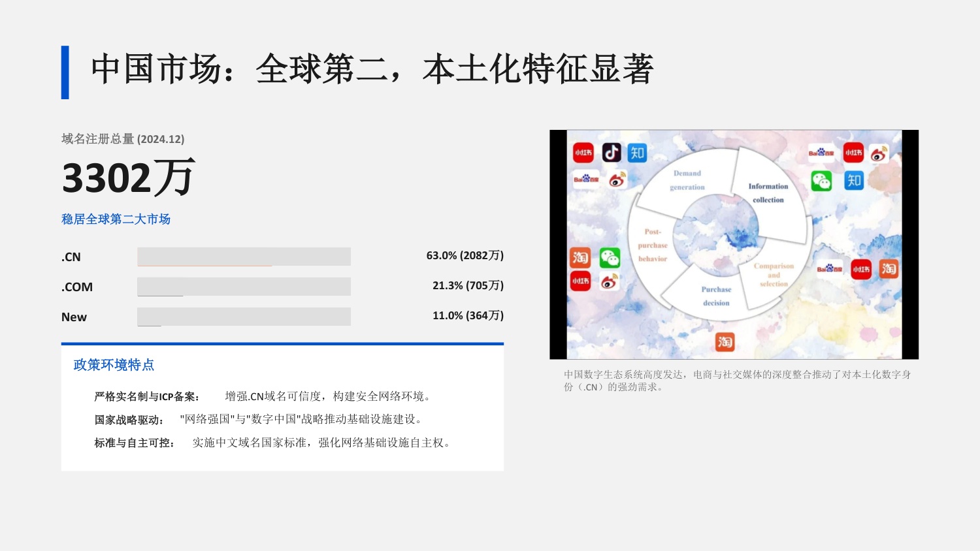Click the value 21.3% (705万)
The width and height of the screenshot is (980, 551).
(x=468, y=285)
